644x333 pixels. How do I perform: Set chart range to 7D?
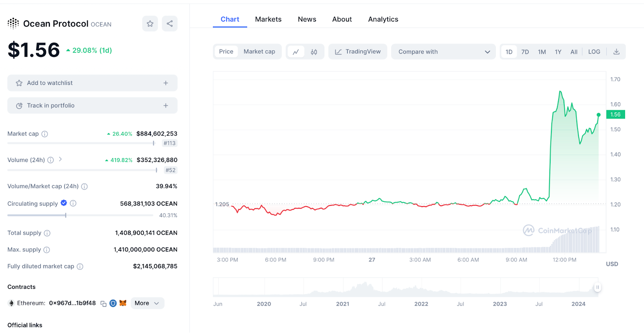tap(525, 52)
